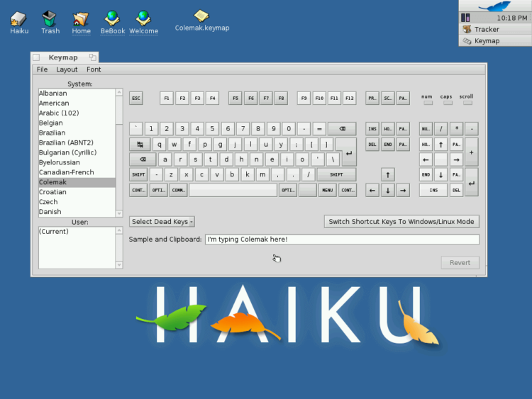Viewport: 532px width, 399px height.
Task: Open the Select Dead Keys dropdown
Action: (x=162, y=222)
